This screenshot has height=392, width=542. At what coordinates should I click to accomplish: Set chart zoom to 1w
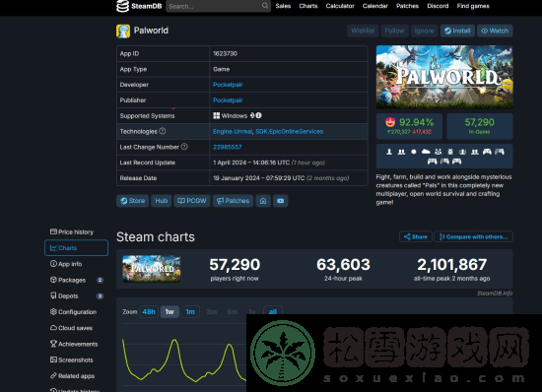(169, 311)
